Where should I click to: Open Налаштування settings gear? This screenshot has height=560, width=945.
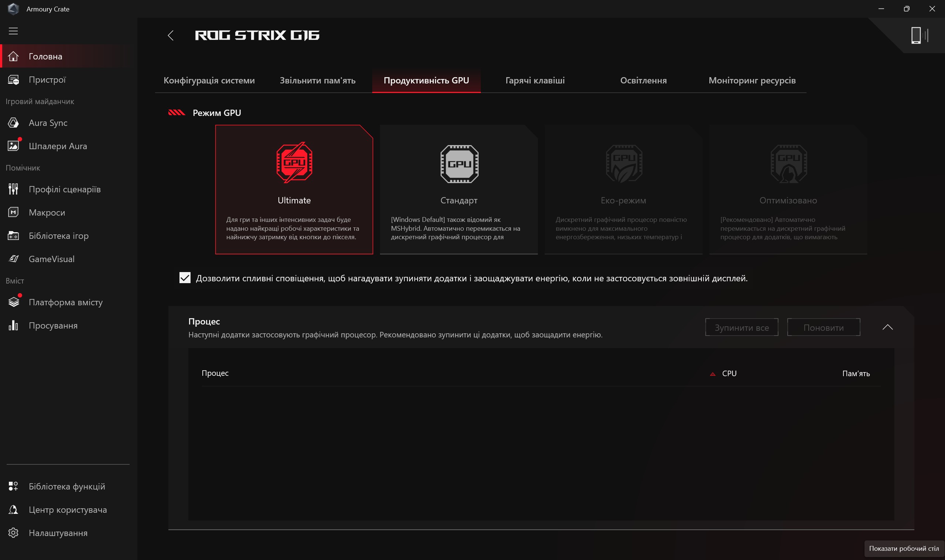(x=58, y=533)
